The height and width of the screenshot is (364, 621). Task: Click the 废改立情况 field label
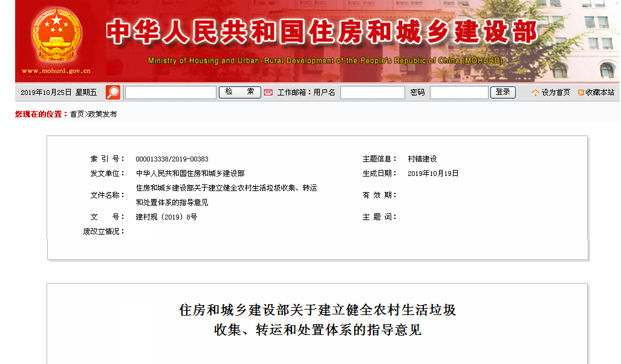103,232
